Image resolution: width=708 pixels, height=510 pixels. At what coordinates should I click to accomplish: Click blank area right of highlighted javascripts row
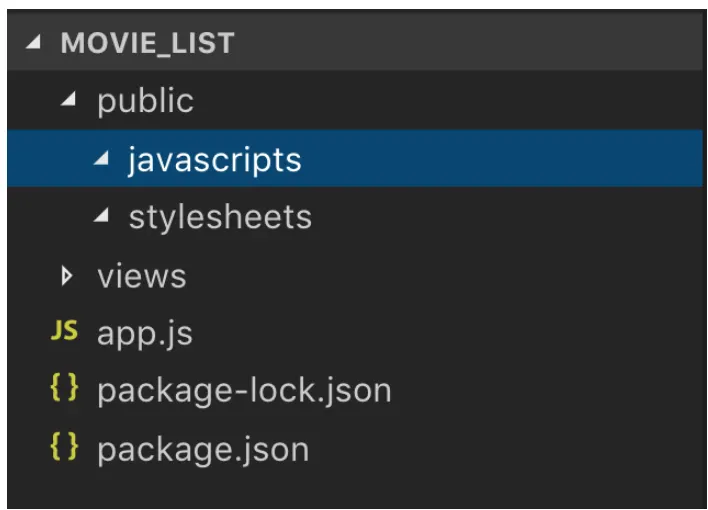[x=500, y=159]
